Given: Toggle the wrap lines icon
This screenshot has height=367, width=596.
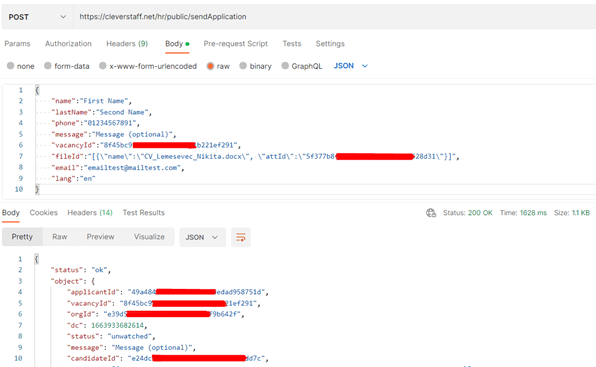Looking at the screenshot, I should [241, 237].
